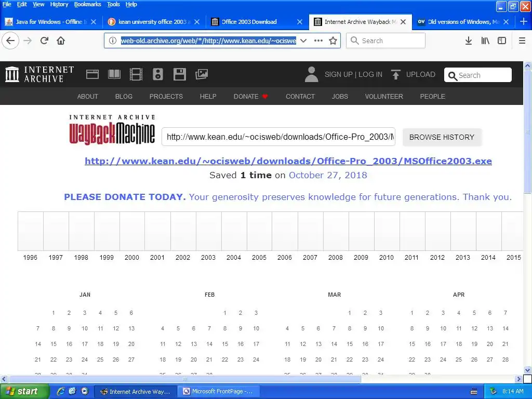Viewport: 532px width, 399px height.
Task: Open the Audio speaker icon
Action: coord(158,74)
